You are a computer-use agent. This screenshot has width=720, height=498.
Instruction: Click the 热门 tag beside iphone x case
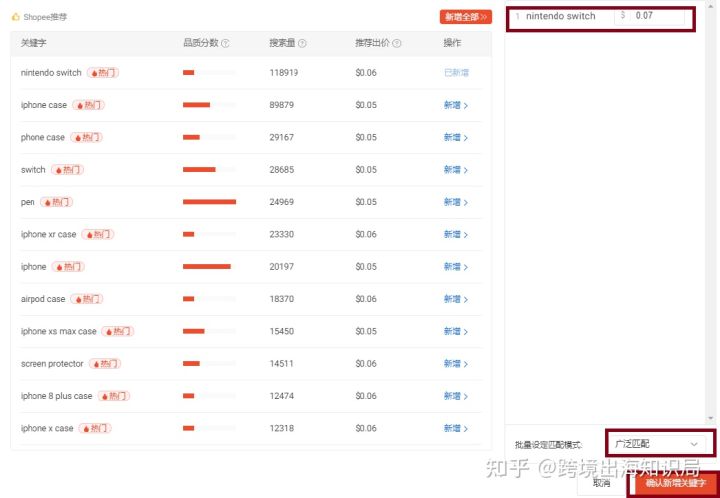[x=95, y=428]
